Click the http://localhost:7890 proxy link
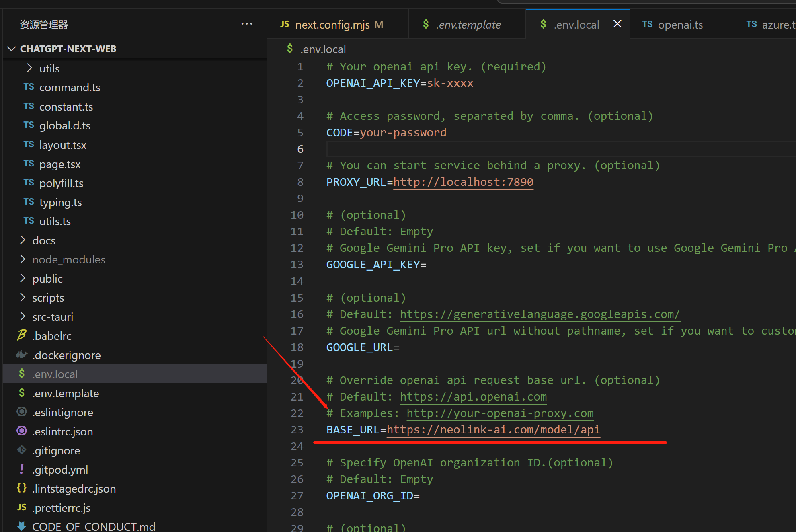 click(x=463, y=182)
